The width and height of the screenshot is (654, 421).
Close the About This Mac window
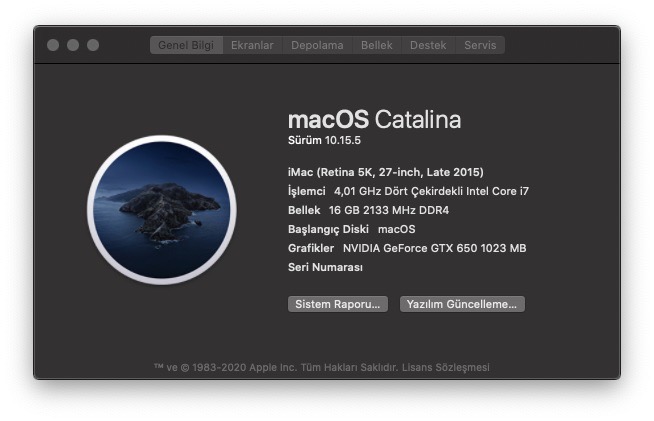pyautogui.click(x=53, y=45)
